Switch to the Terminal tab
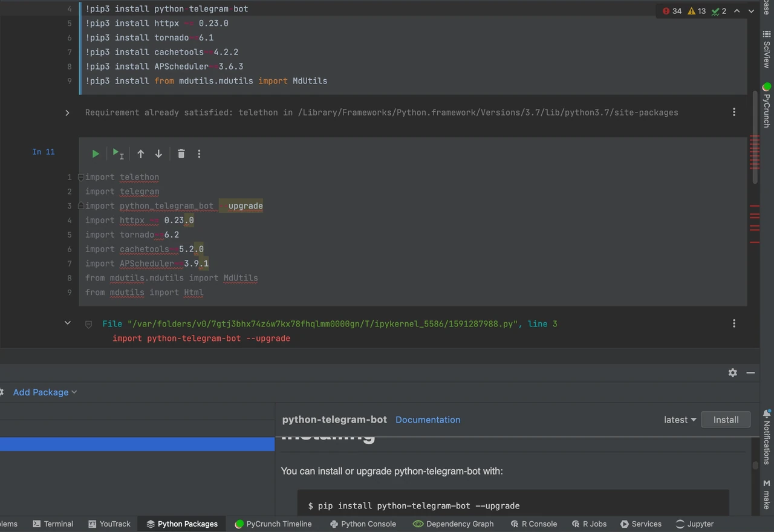774x532 pixels. coord(53,524)
